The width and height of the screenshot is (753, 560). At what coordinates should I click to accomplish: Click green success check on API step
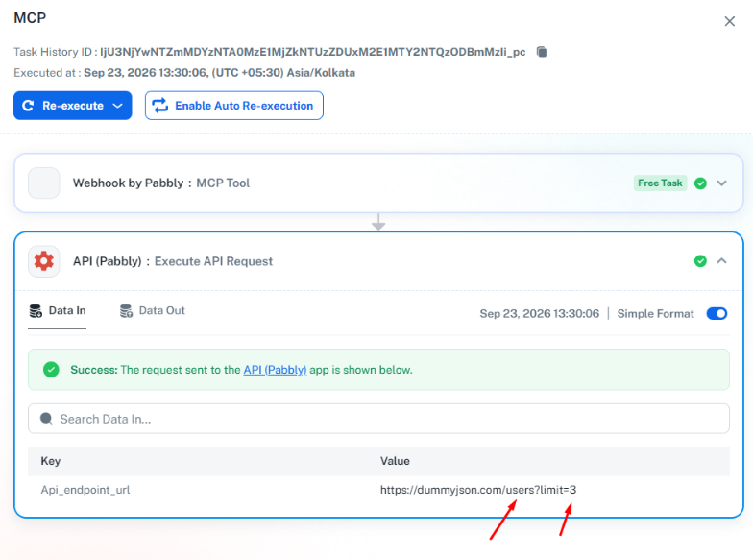pyautogui.click(x=700, y=261)
